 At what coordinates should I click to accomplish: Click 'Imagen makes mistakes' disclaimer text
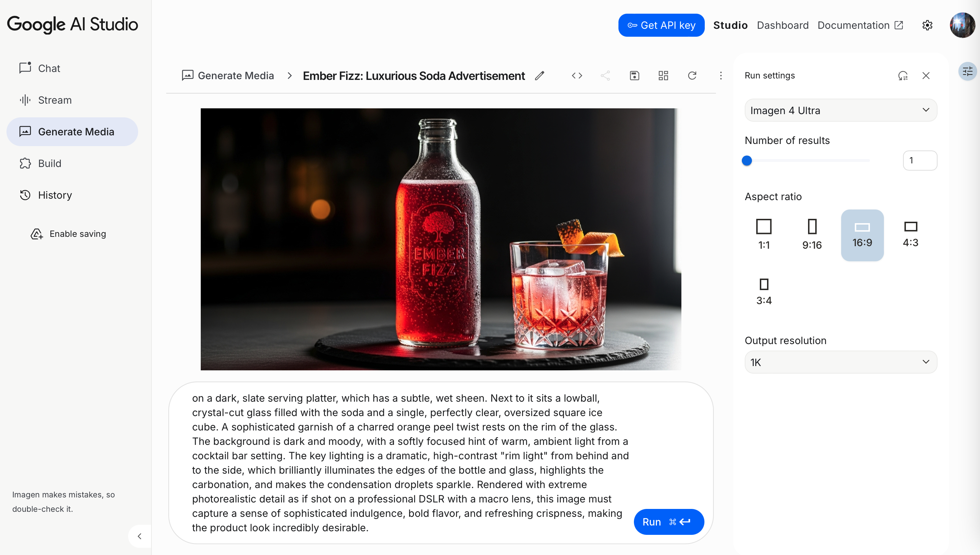[63, 502]
